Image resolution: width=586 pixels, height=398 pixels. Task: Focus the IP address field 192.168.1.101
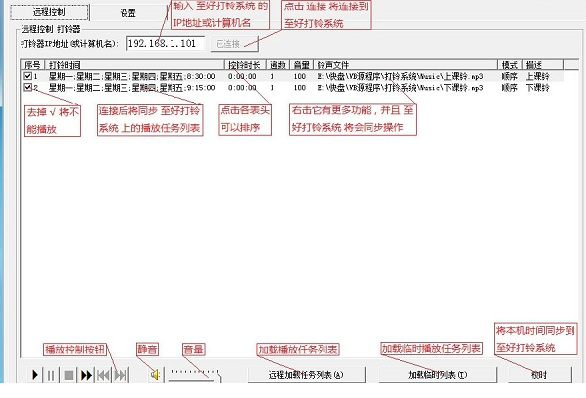coord(166,43)
